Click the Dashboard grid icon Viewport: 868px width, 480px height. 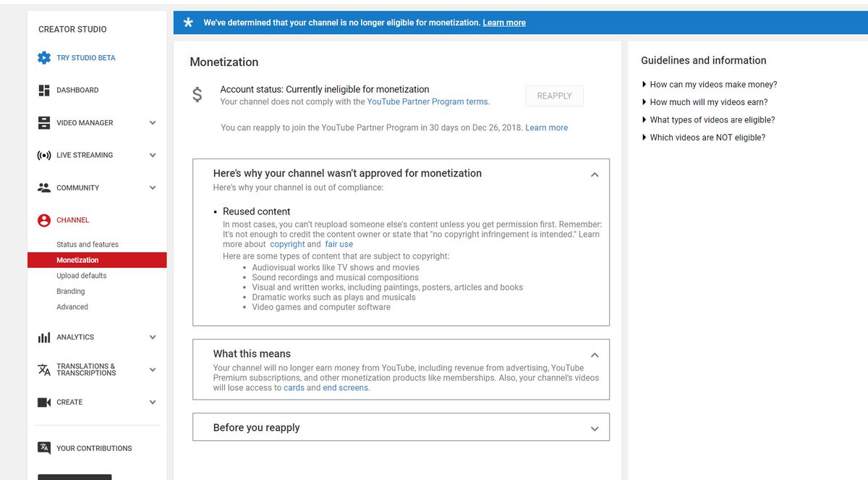coord(44,90)
